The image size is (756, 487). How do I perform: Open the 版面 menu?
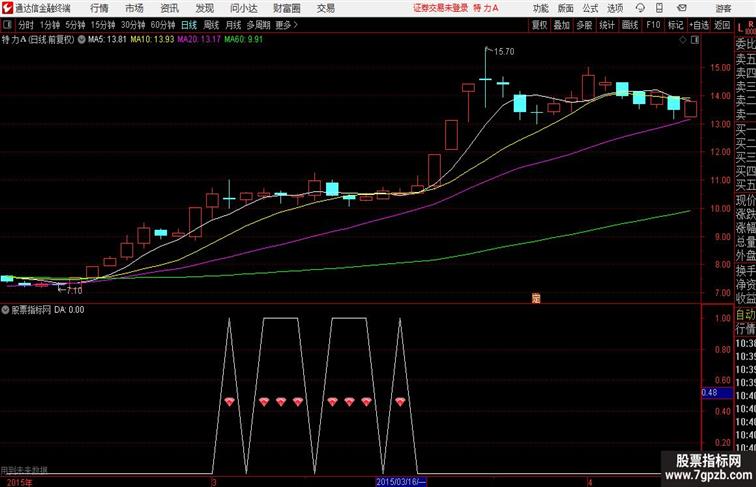click(x=566, y=8)
